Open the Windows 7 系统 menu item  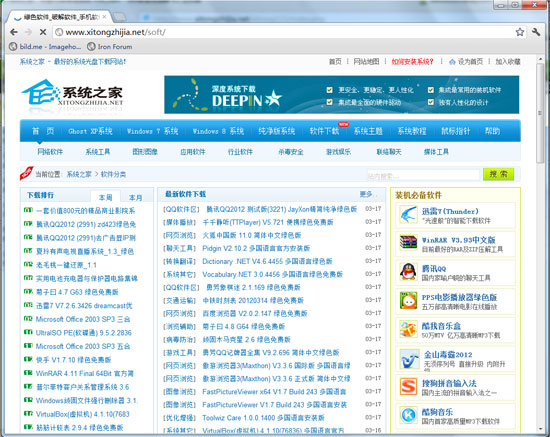[x=153, y=131]
